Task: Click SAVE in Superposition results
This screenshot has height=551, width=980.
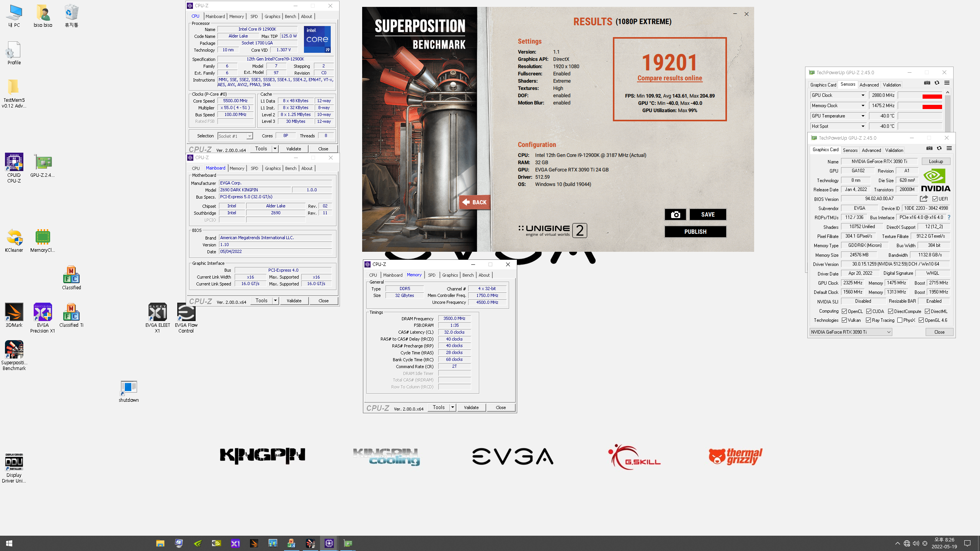Action: tap(707, 215)
